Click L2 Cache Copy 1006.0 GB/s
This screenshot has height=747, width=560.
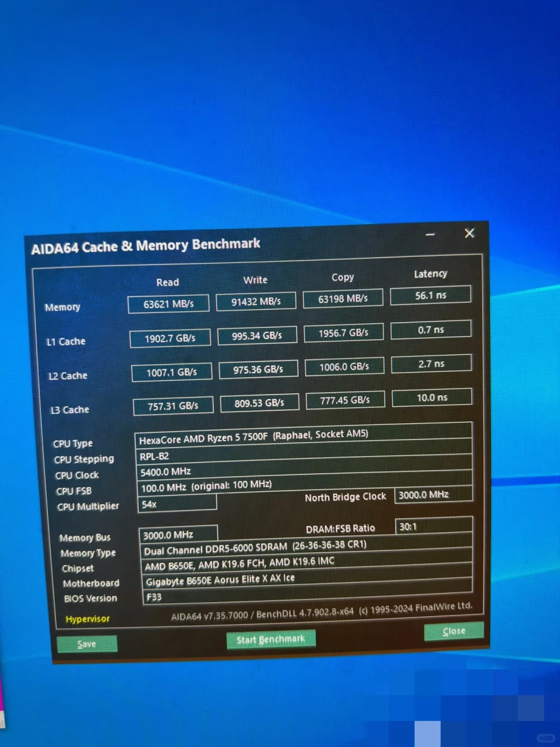click(x=344, y=367)
